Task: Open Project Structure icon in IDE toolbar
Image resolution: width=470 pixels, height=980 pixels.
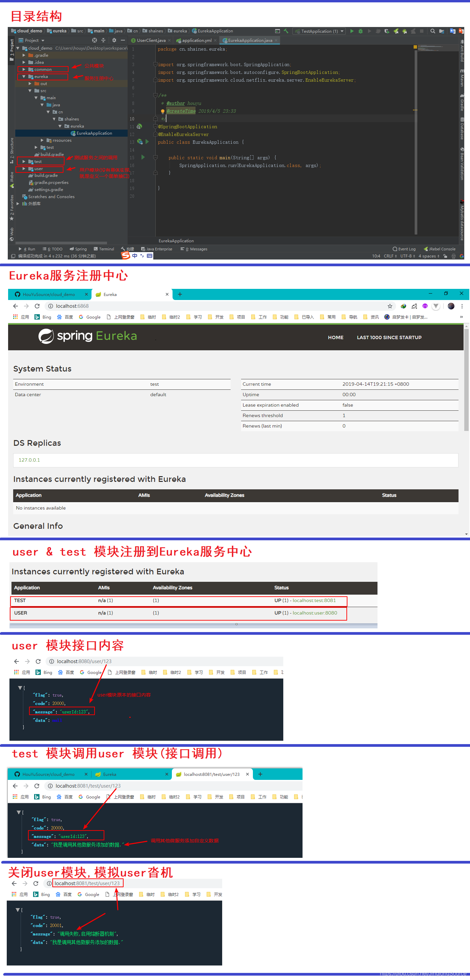Action: coord(441,31)
